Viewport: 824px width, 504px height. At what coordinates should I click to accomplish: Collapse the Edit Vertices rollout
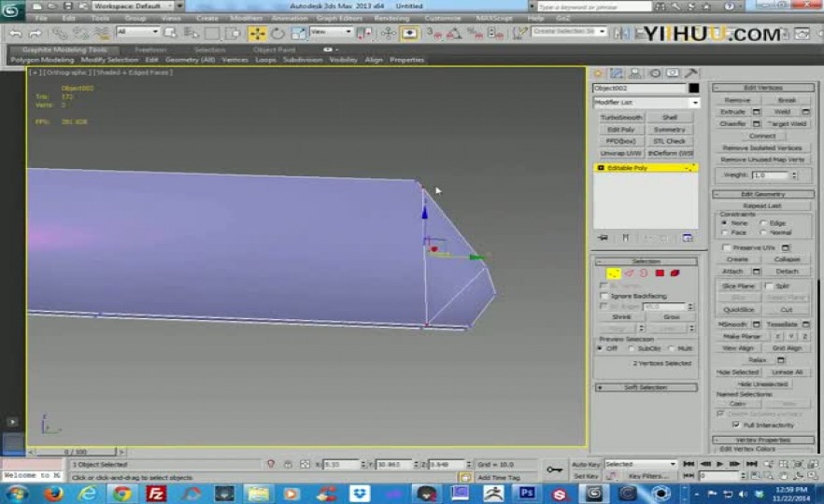point(763,88)
